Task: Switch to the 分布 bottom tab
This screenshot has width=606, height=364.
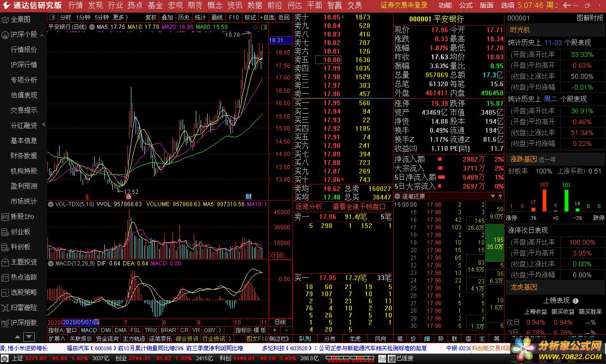Action: pos(330,338)
